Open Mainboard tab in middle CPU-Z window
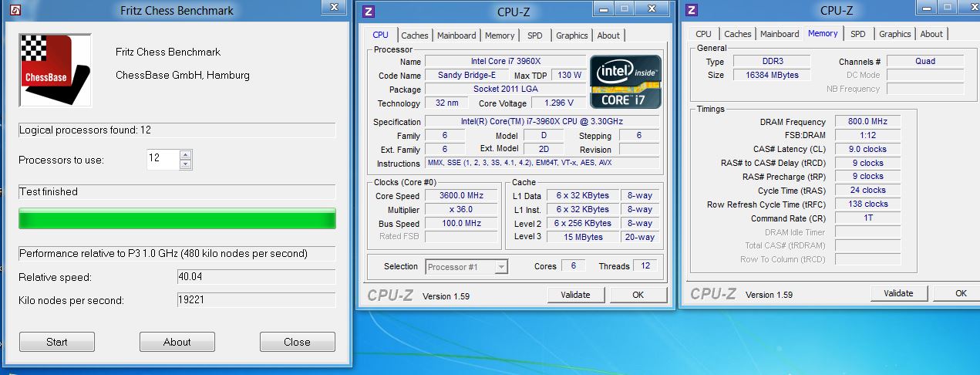Screen dimensions: 980x375 pyautogui.click(x=456, y=35)
